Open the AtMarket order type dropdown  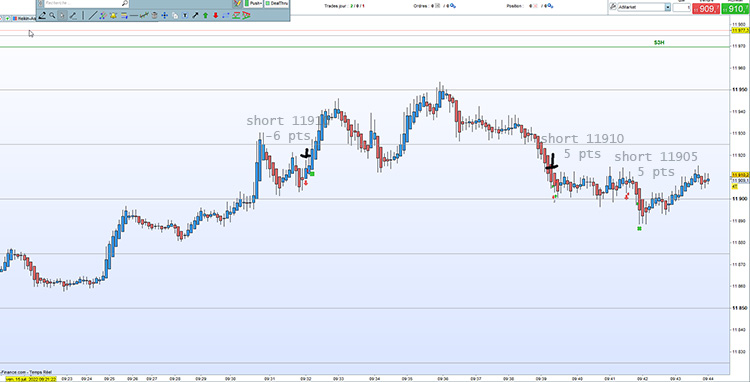tap(667, 7)
